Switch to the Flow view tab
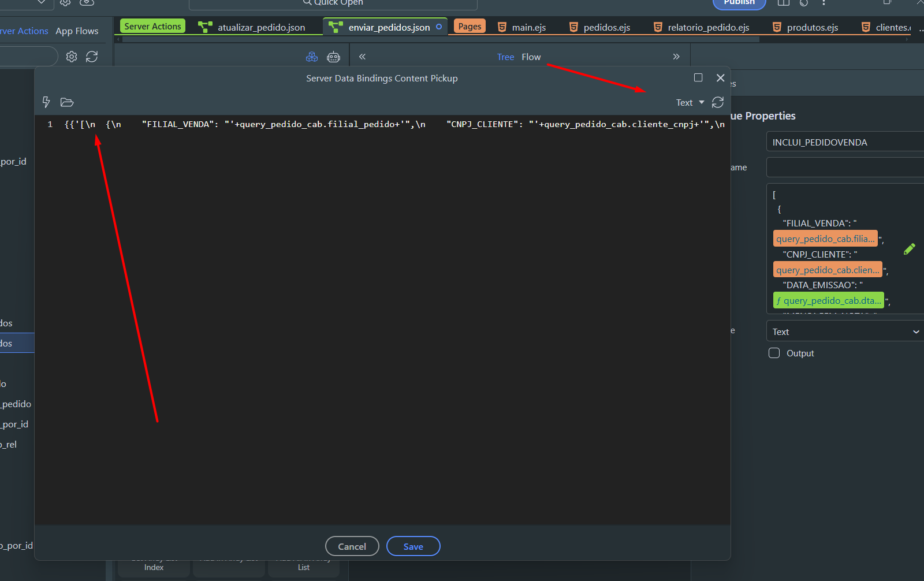The image size is (924, 581). point(531,57)
